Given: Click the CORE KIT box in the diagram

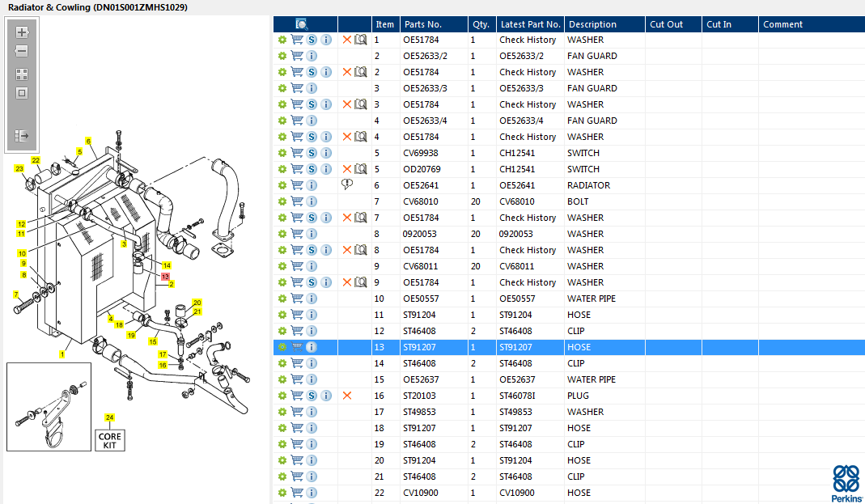Looking at the screenshot, I should tap(110, 440).
